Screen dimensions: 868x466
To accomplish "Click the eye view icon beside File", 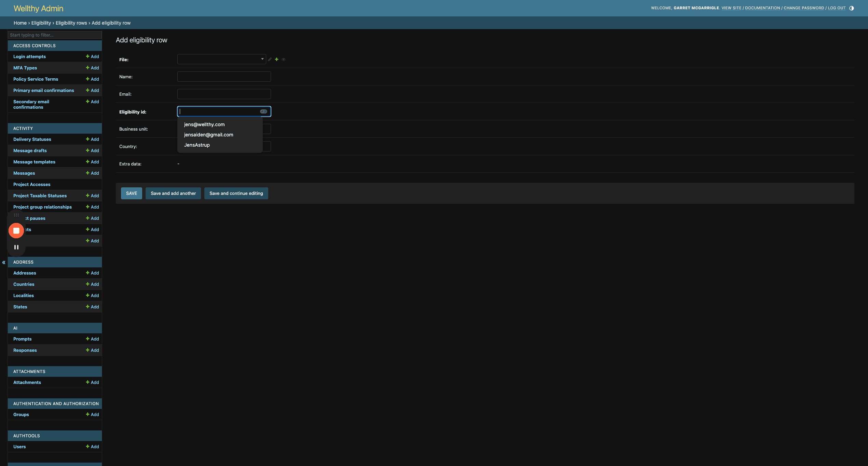I will click(283, 59).
